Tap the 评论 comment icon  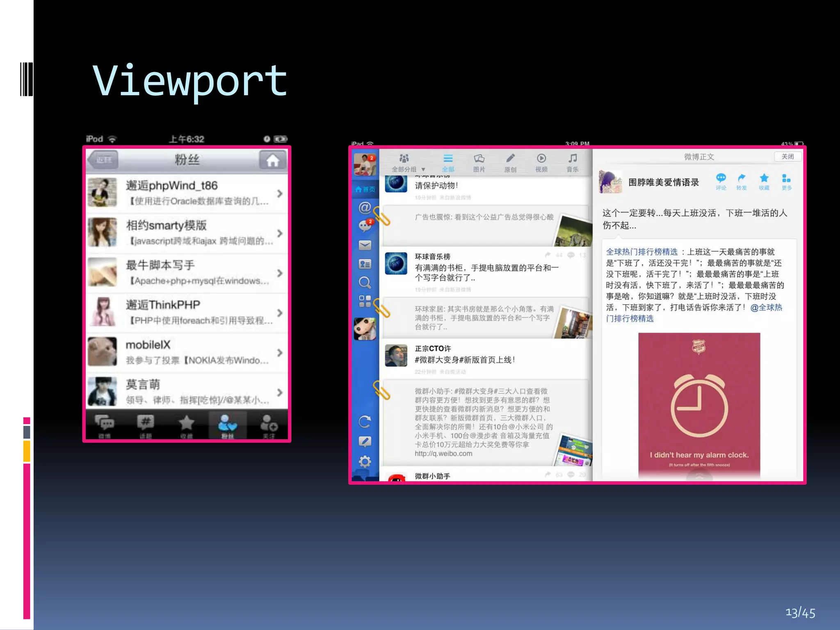pos(721,182)
